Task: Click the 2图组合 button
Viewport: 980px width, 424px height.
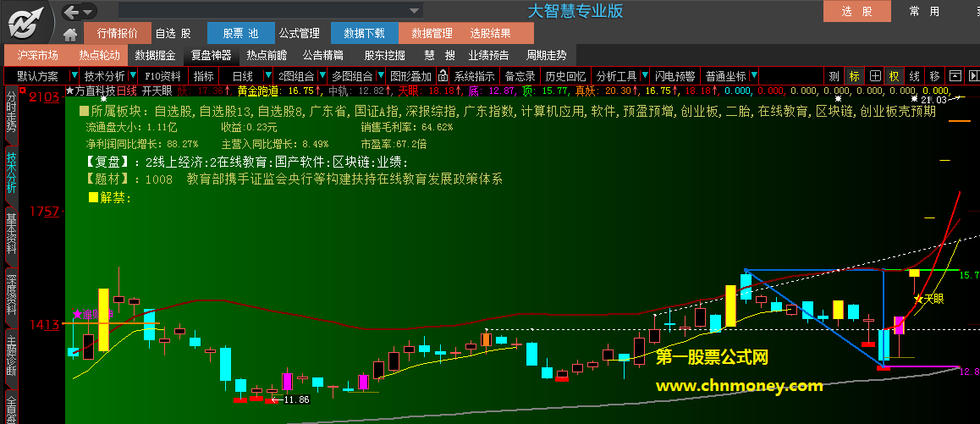Action: coord(296,76)
